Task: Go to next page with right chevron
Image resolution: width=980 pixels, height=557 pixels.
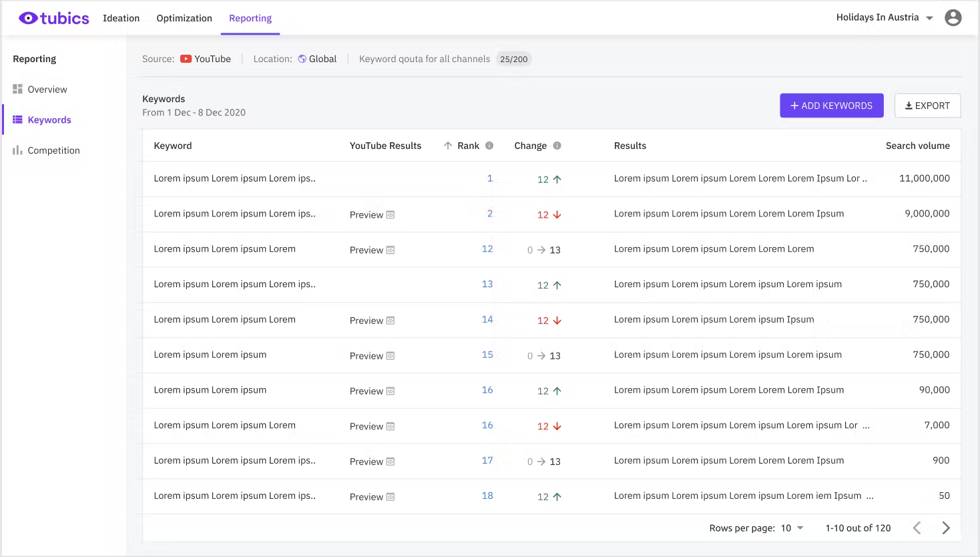Action: 945,528
